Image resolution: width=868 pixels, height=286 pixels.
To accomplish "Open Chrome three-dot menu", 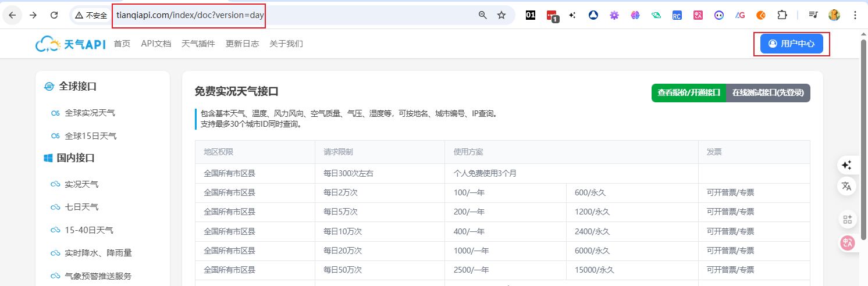I will (855, 15).
